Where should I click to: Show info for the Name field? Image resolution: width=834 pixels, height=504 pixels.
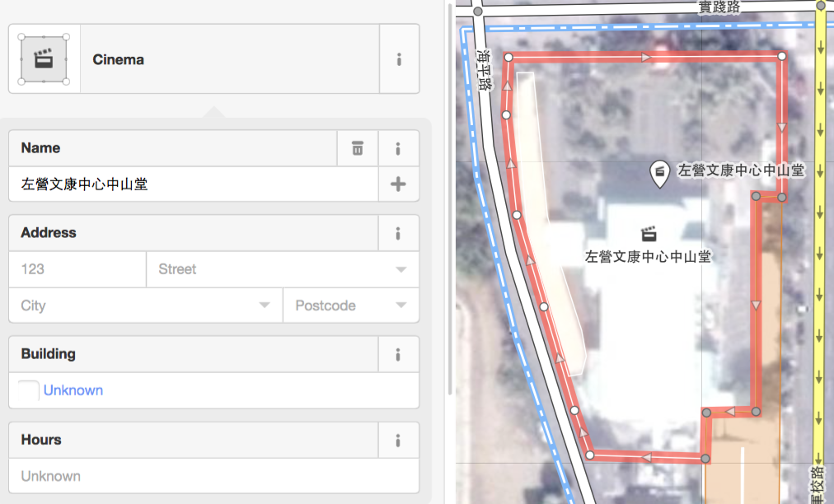pos(398,148)
